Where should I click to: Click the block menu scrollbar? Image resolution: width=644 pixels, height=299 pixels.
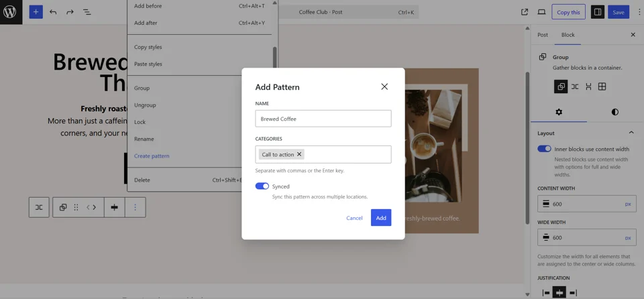[x=275, y=58]
